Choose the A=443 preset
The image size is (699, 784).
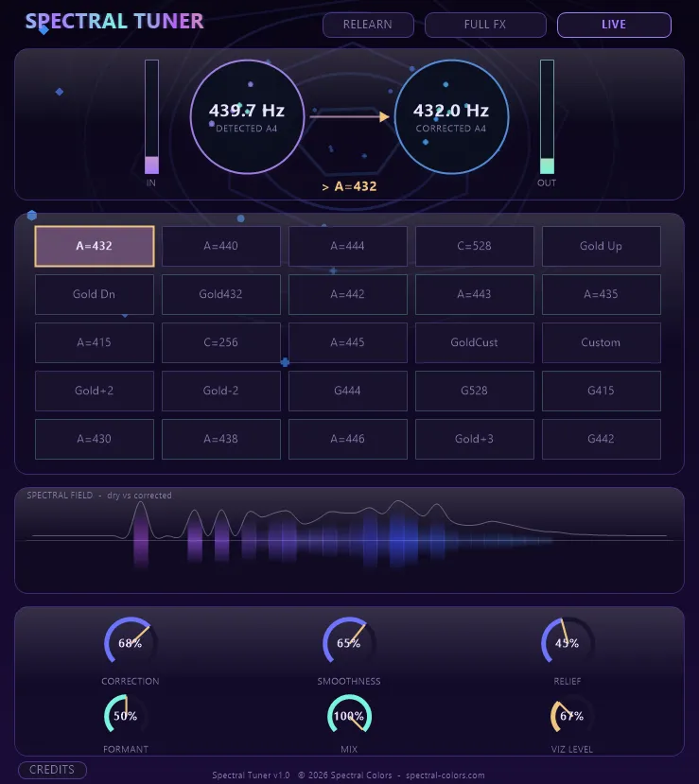point(475,294)
